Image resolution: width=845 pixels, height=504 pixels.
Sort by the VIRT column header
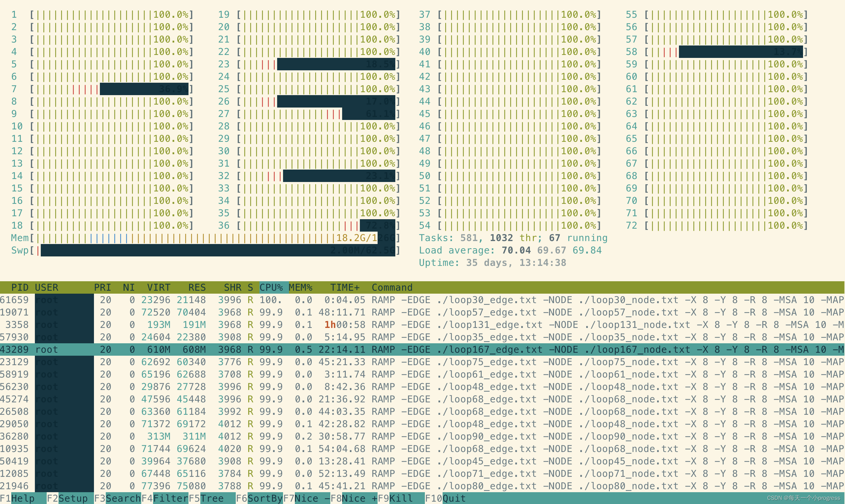pyautogui.click(x=159, y=287)
